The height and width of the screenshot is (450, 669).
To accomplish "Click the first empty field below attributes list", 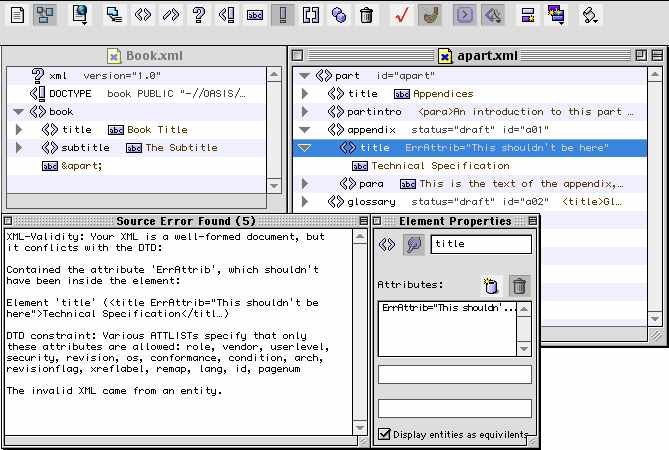I will coord(455,375).
